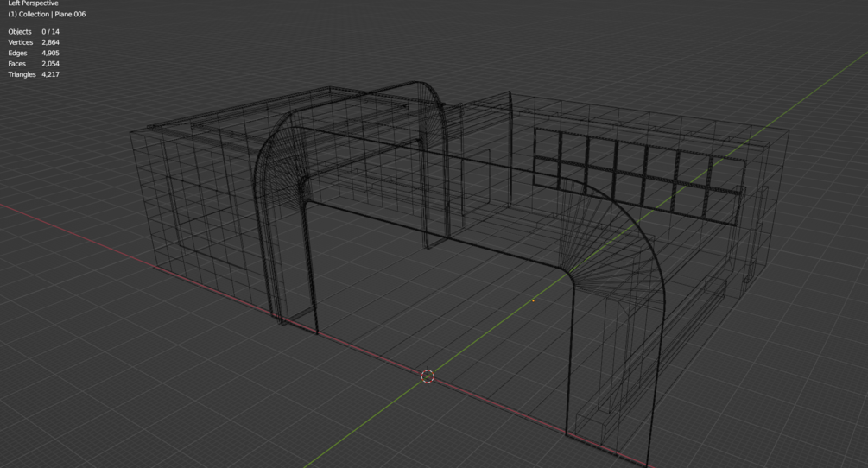Screen dimensions: 868x468
Task: Click the small orange origin point on the floor
Action: [x=533, y=300]
